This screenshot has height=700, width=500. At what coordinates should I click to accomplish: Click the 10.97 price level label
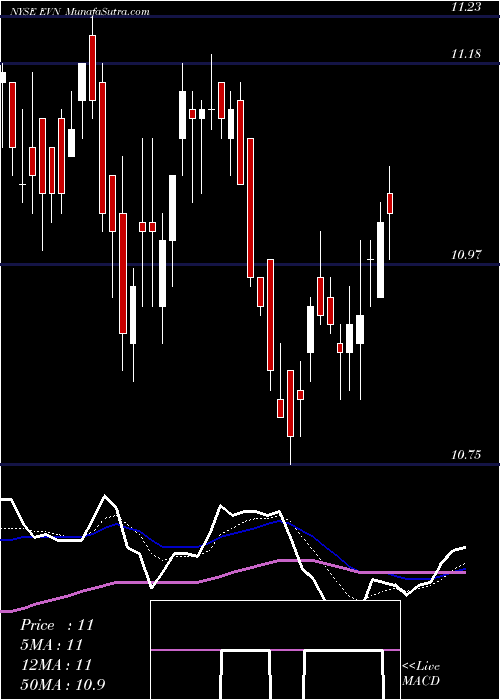(x=466, y=255)
